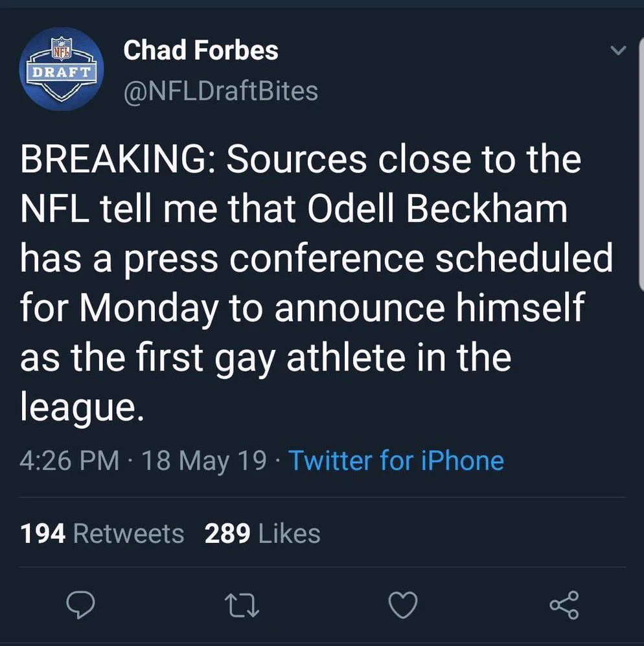Open the @NFLDraftBites handle
644x646 pixels.
tap(221, 91)
